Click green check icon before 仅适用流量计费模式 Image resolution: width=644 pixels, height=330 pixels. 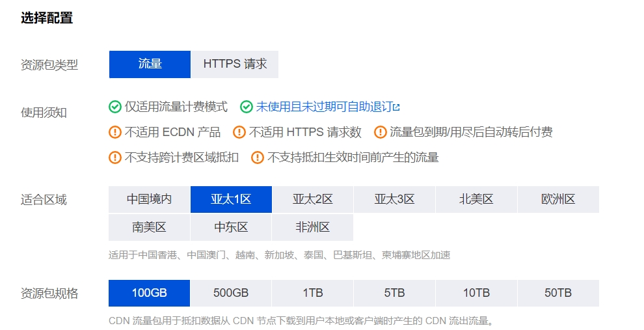[115, 107]
